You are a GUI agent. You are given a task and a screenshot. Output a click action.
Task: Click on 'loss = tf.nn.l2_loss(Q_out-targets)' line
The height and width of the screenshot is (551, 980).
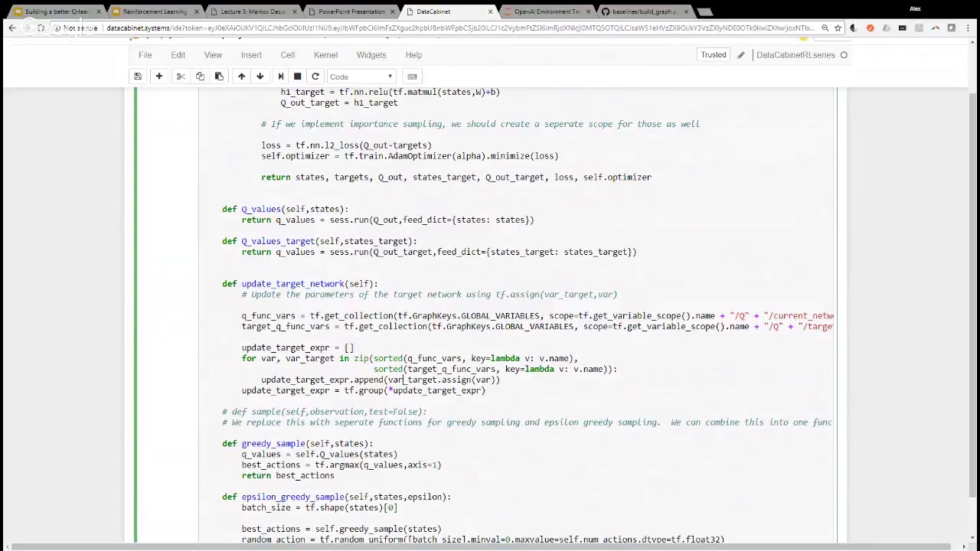pos(346,145)
